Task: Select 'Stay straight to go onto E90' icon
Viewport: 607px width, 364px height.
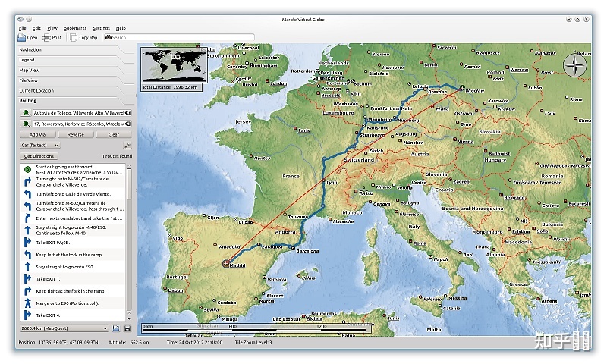Action: (27, 266)
